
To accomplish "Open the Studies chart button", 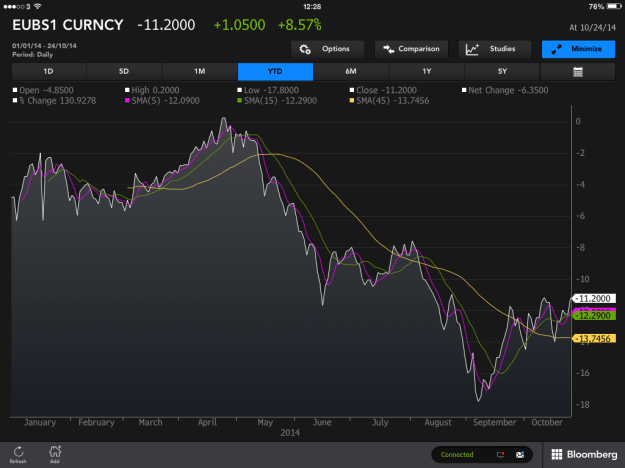I will [x=495, y=49].
